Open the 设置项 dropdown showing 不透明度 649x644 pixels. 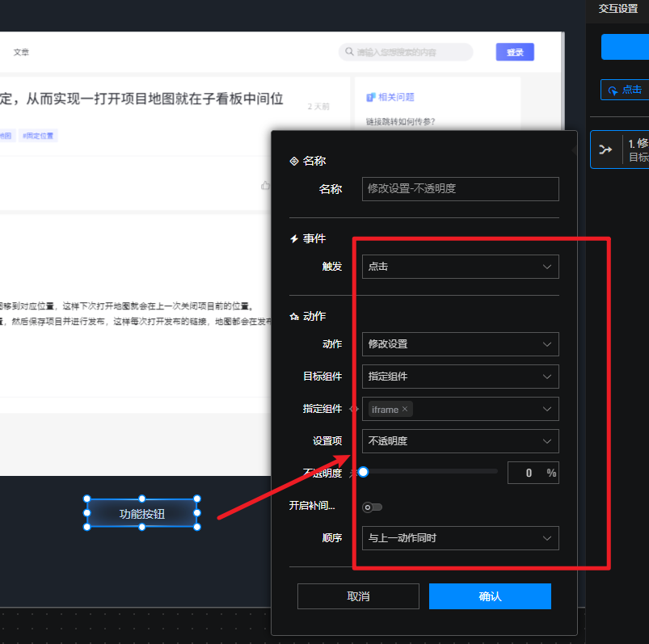[x=460, y=441]
